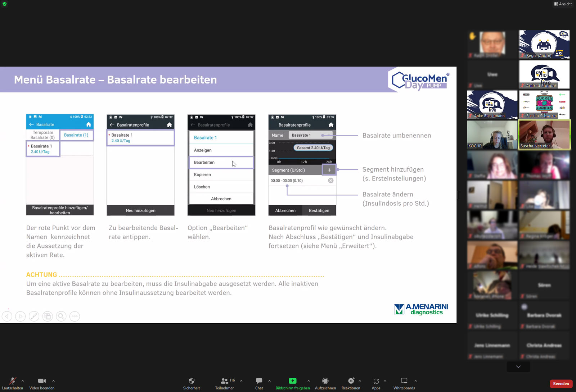This screenshot has height=392, width=576.
Task: Expand chat options arrow beside Chat
Action: [269, 381]
